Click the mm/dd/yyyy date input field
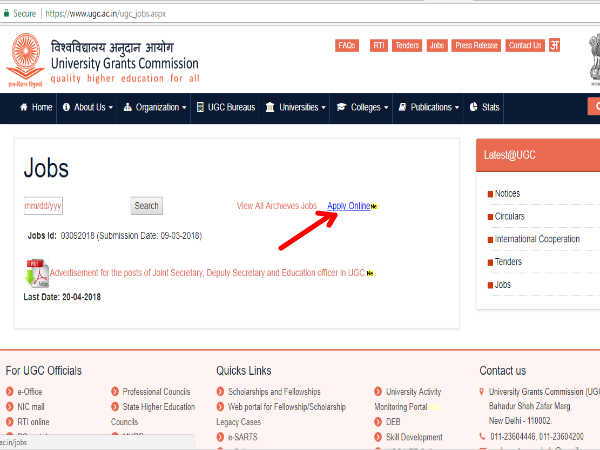600x450 pixels. [x=43, y=206]
